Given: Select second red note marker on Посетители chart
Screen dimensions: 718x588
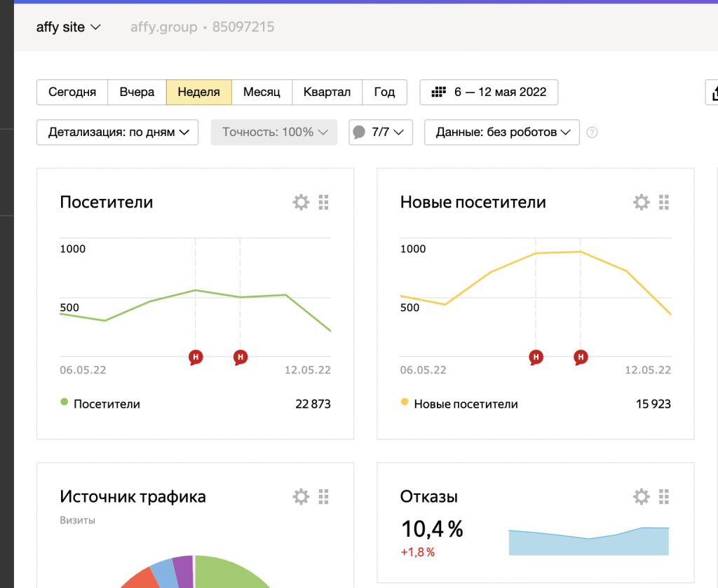Looking at the screenshot, I should [x=241, y=357].
